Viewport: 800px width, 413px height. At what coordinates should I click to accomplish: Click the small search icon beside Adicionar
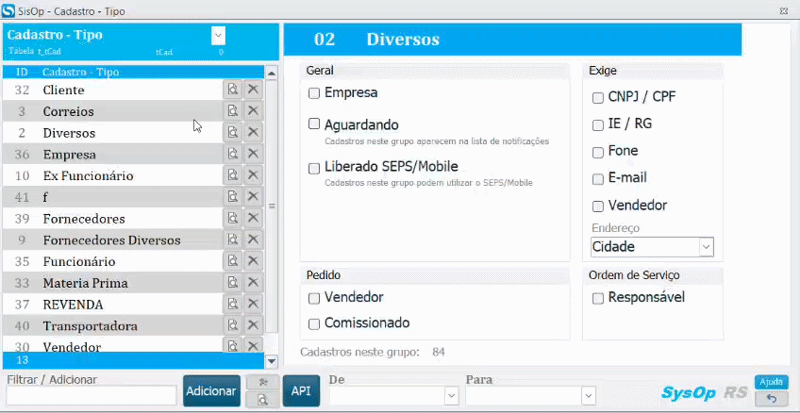(262, 400)
